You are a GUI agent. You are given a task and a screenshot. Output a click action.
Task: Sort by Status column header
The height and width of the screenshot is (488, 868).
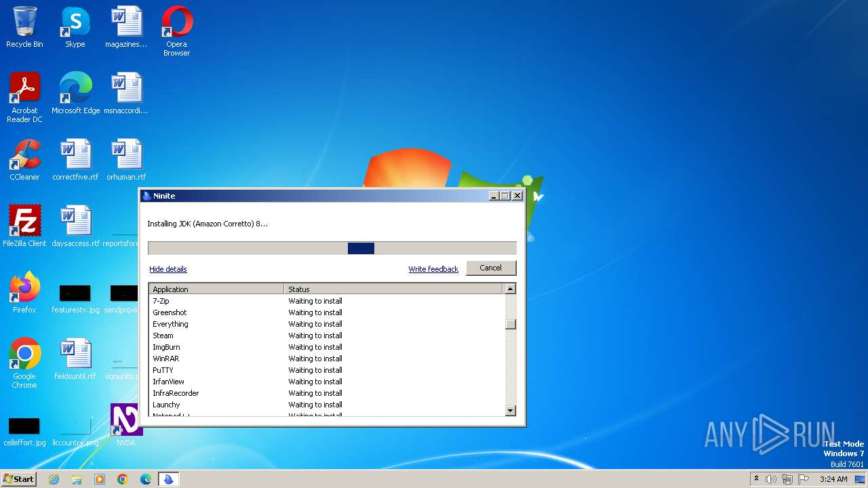pyautogui.click(x=394, y=289)
